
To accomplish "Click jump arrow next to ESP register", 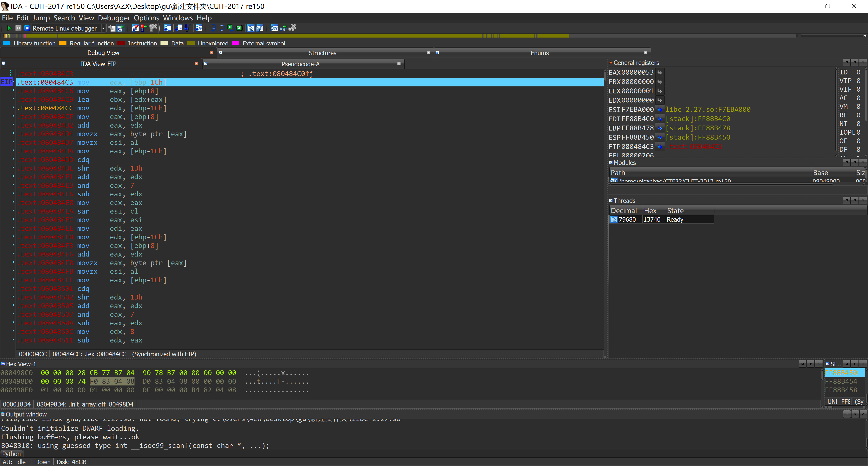I will [659, 137].
